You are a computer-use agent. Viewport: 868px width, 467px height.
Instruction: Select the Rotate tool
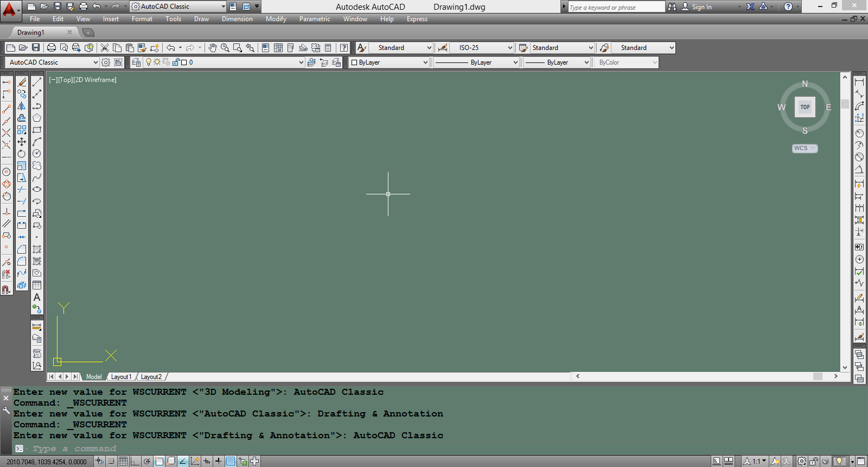coord(22,154)
